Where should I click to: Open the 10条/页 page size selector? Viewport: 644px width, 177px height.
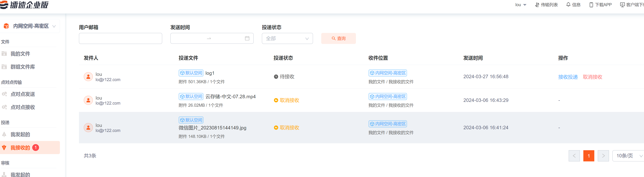coord(628,156)
